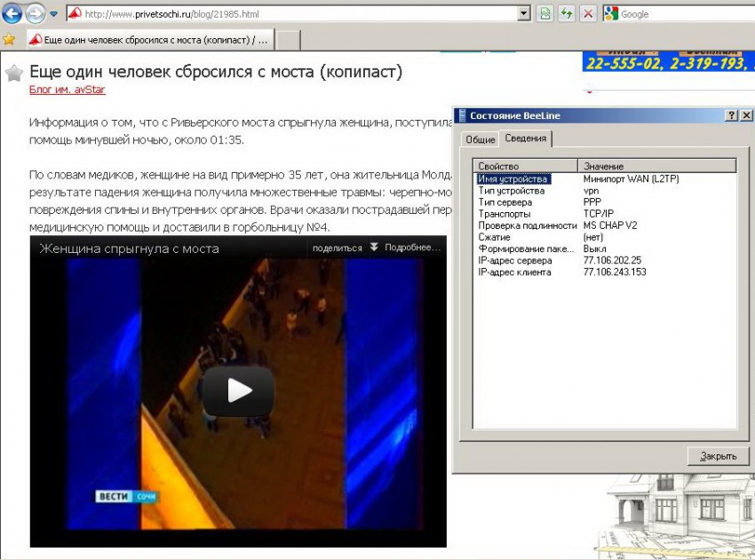Select the open privetsochi browser tab
755x560 pixels.
click(149, 40)
